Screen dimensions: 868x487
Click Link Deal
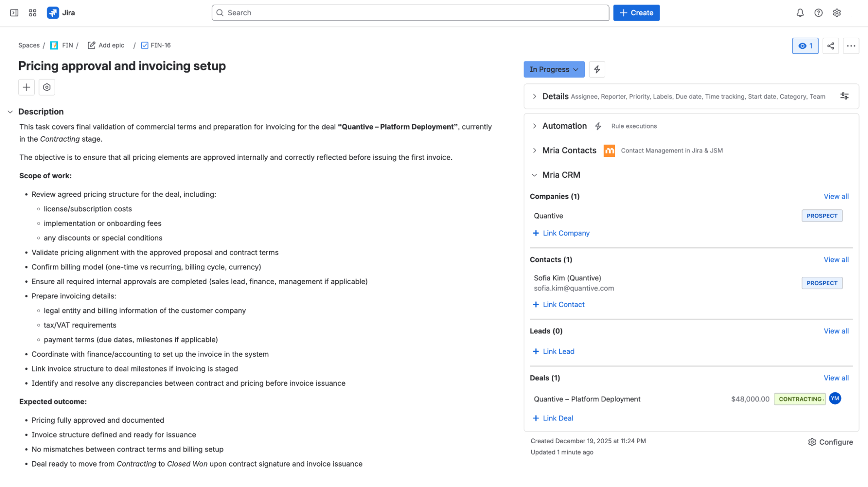pos(552,418)
